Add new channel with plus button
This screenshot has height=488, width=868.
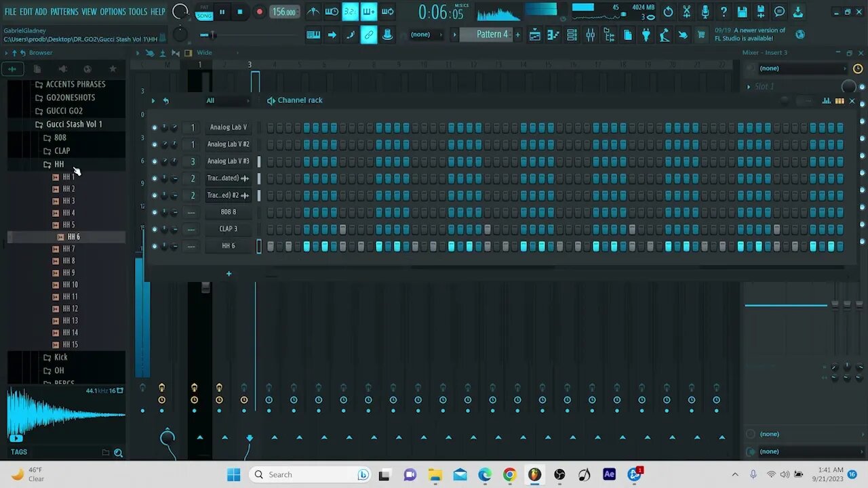[229, 274]
